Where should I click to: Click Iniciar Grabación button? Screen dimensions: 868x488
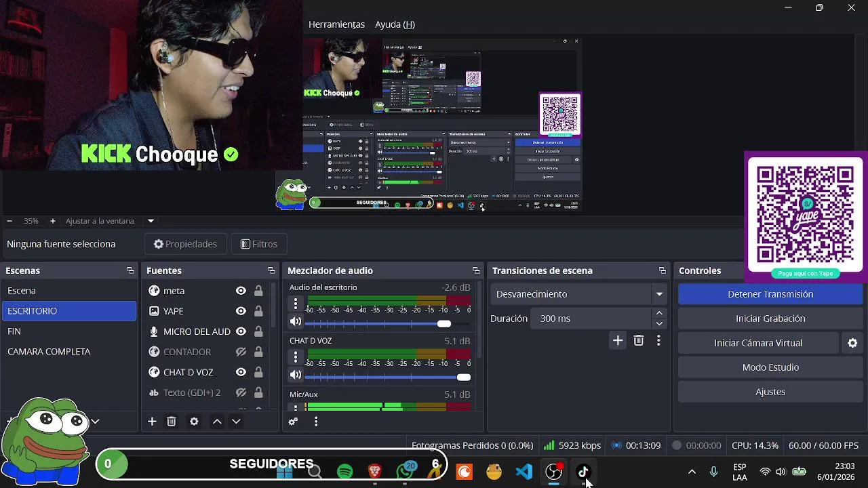click(770, 319)
